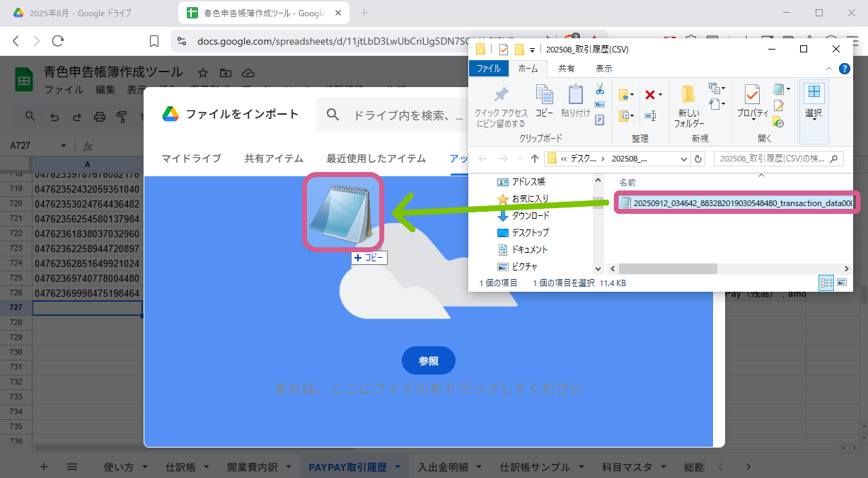Open プロパティ from the Explorer ribbon
The width and height of the screenshot is (868, 478).
tap(751, 104)
